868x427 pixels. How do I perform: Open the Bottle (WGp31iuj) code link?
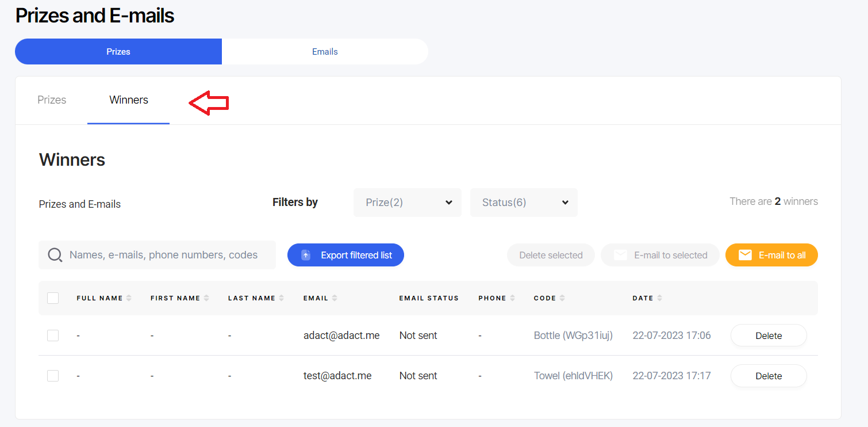[x=573, y=335]
